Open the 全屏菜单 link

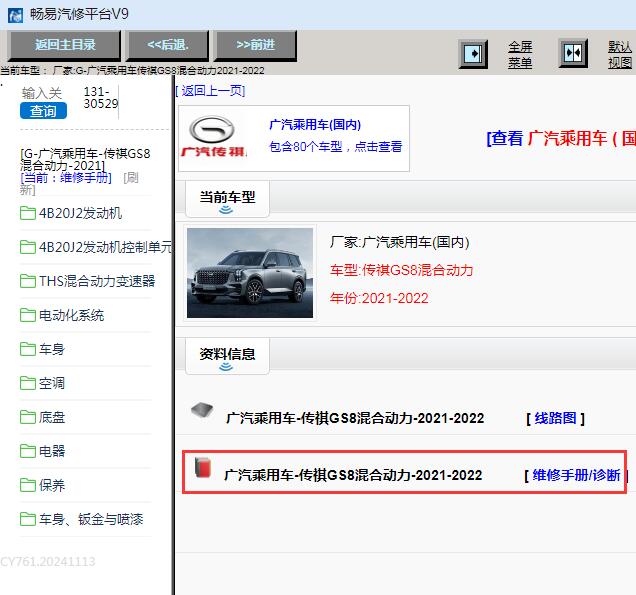[x=520, y=55]
